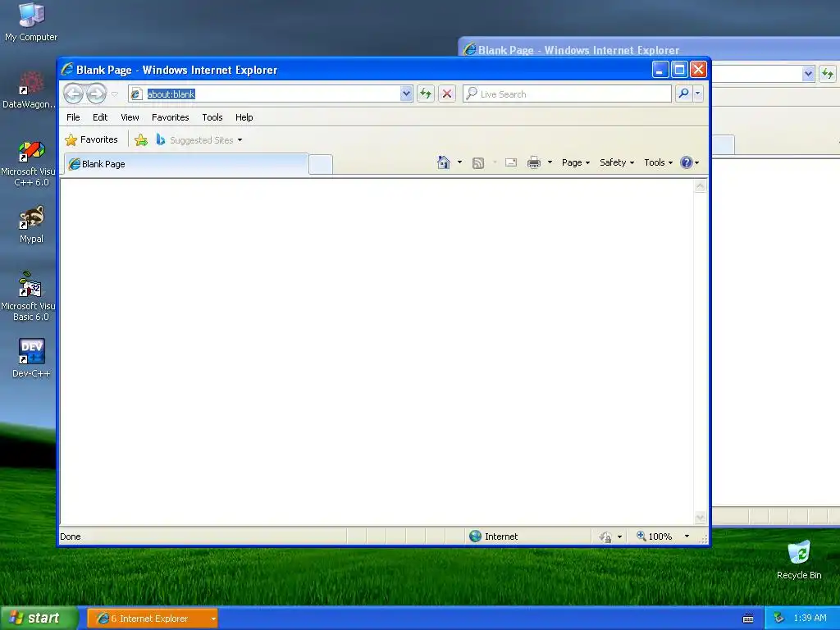Expand address dropdown in background IE window
The width and height of the screenshot is (840, 630).
[x=808, y=73]
